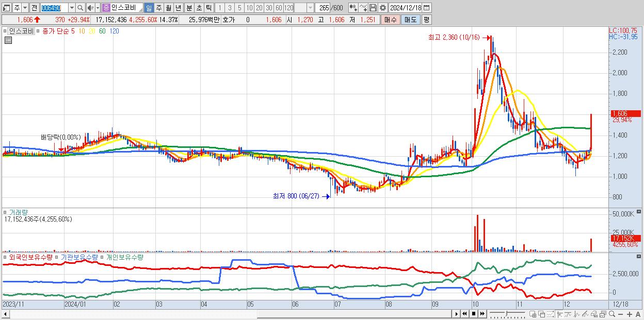The image size is (644, 320).
Task: Click the data table grid icon under the legend
Action: (x=8, y=40)
